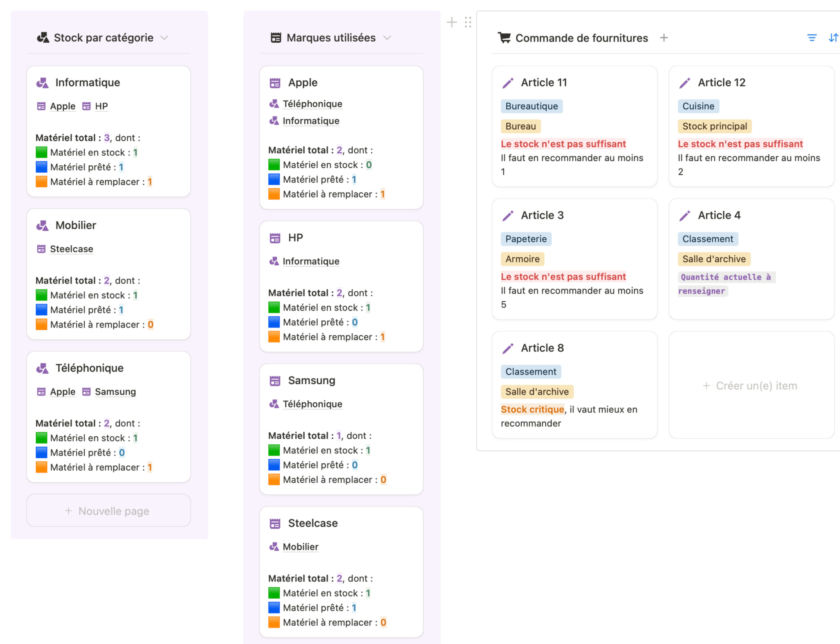This screenshot has width=840, height=644.
Task: Click the shopping cart icon of Commande de fournitures
Action: (504, 38)
